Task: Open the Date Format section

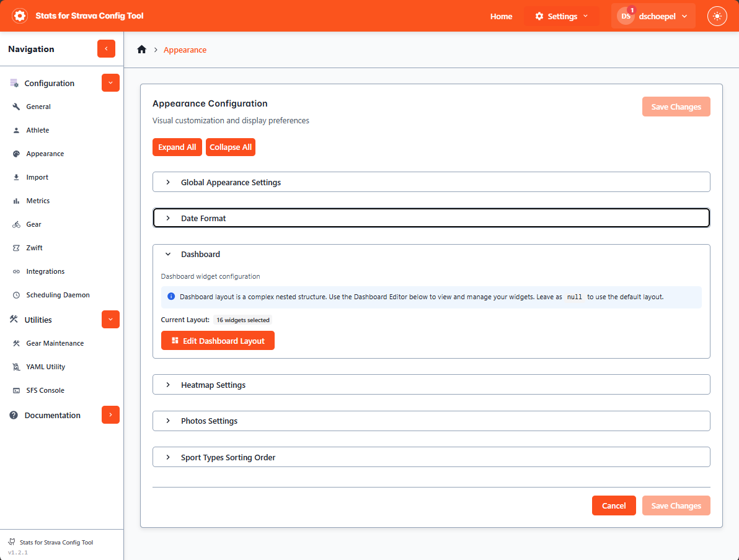Action: [x=431, y=217]
